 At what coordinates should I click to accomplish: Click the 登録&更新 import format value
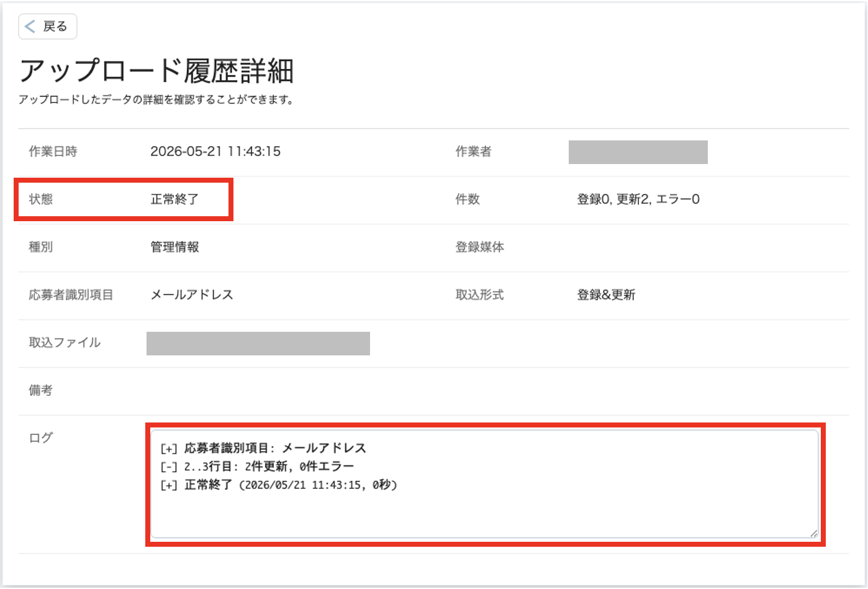coord(606,295)
